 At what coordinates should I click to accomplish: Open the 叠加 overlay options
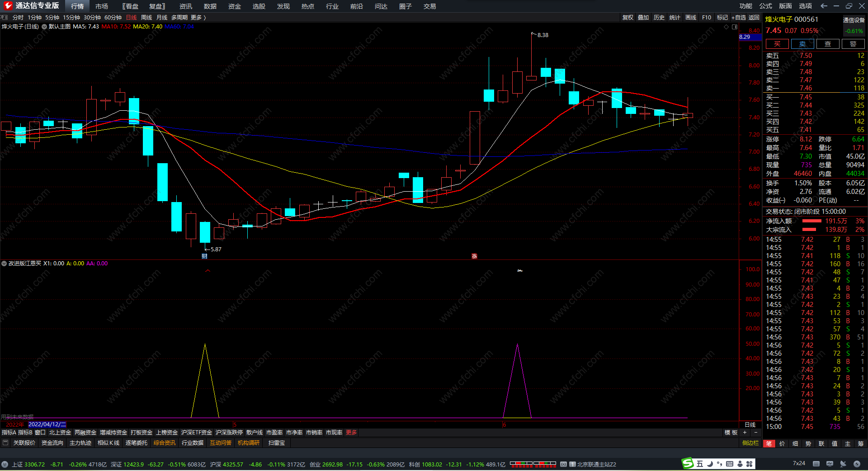tap(643, 18)
